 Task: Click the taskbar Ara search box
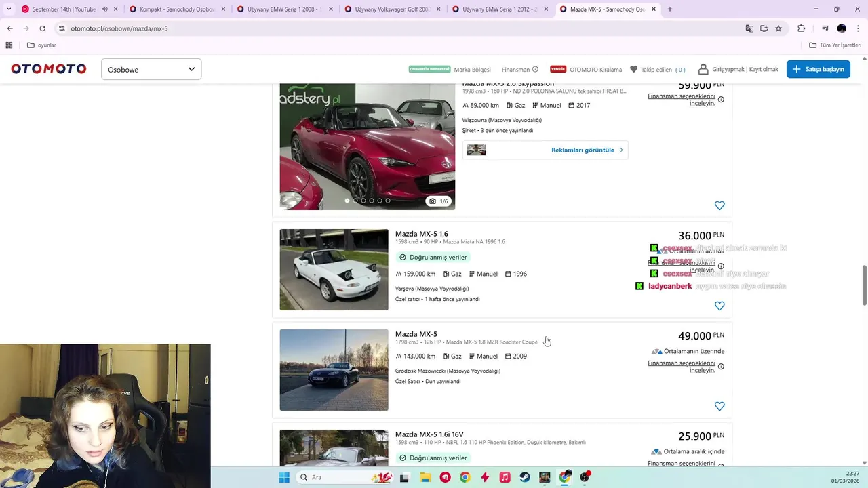pos(346,477)
